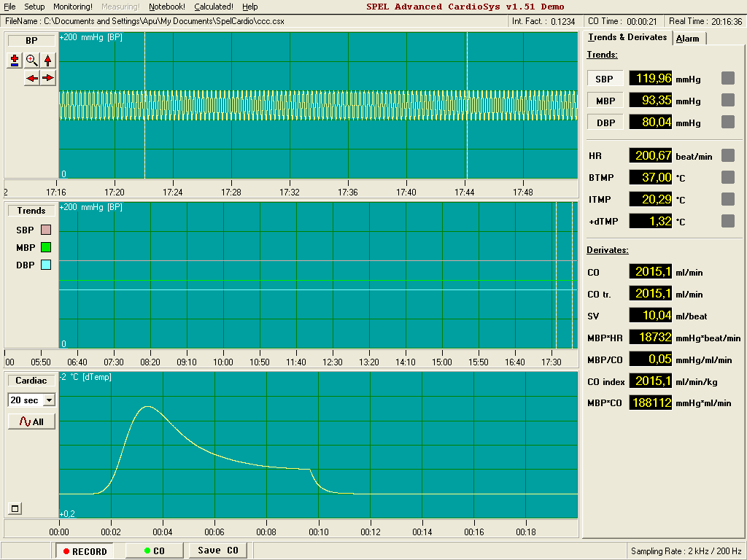
Task: Open the File menu
Action: pyautogui.click(x=9, y=7)
